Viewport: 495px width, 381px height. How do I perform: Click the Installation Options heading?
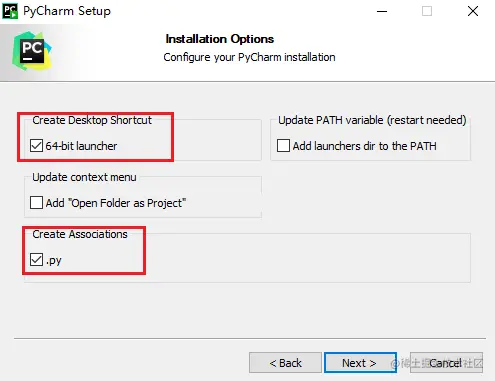[x=220, y=39]
